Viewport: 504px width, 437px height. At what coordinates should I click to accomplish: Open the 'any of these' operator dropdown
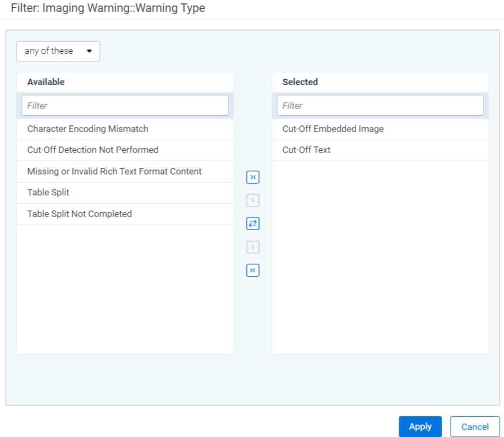[x=58, y=51]
